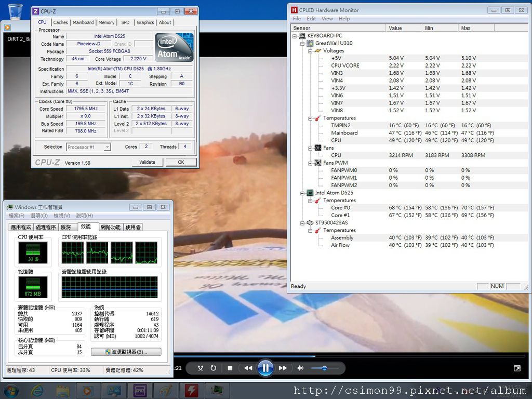Switch to the Mainboard tab in CPU-Z

[x=83, y=22]
